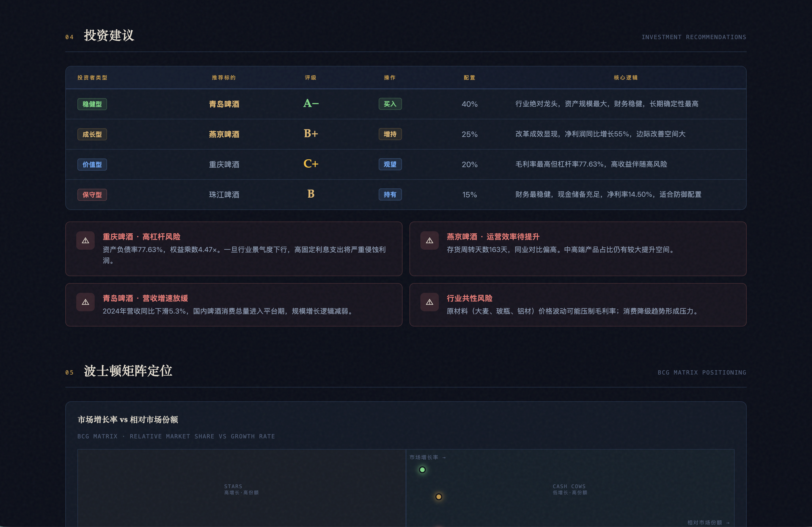The image size is (812, 527).
Task: Click the warning icon for 燕京啤酒 运营效率待提升
Action: click(430, 240)
